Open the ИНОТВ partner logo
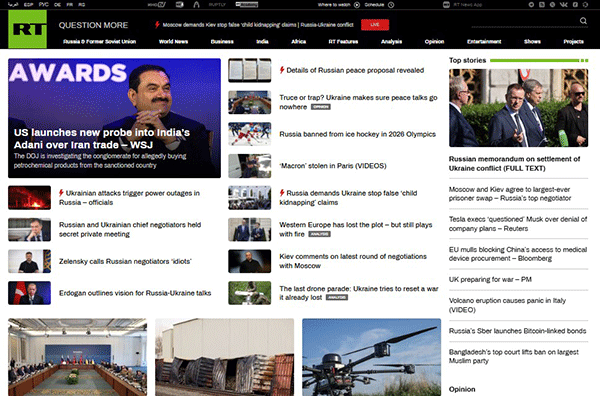The height and width of the screenshot is (396, 600). coord(157,5)
